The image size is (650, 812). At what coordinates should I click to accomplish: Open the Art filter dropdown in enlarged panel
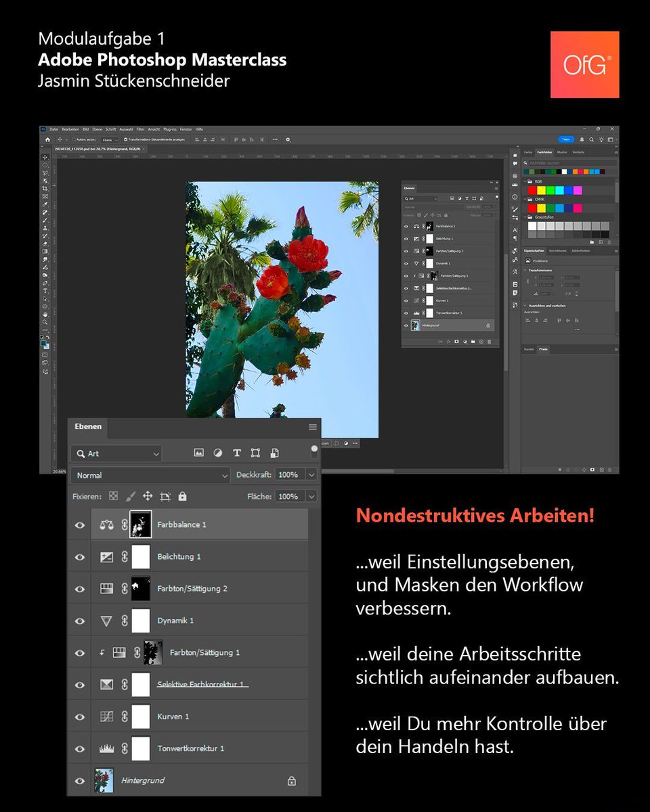(116, 453)
